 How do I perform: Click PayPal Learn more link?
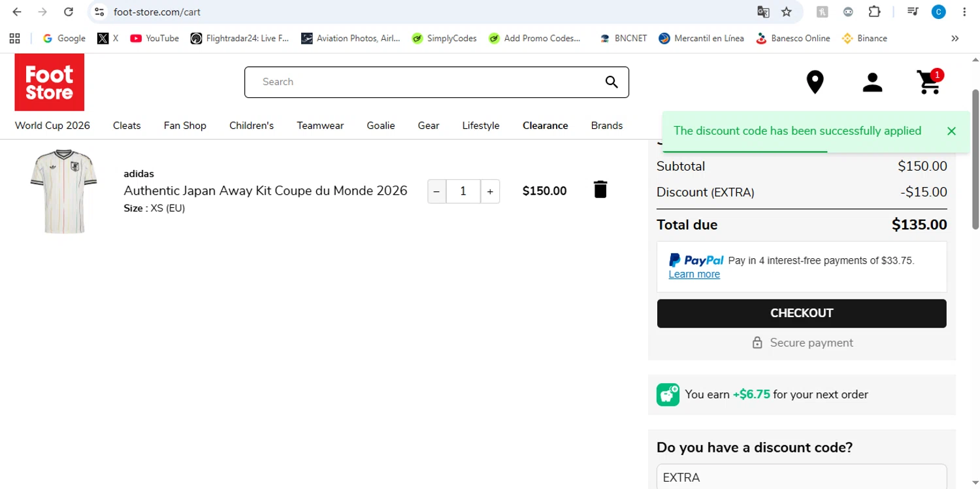(694, 275)
